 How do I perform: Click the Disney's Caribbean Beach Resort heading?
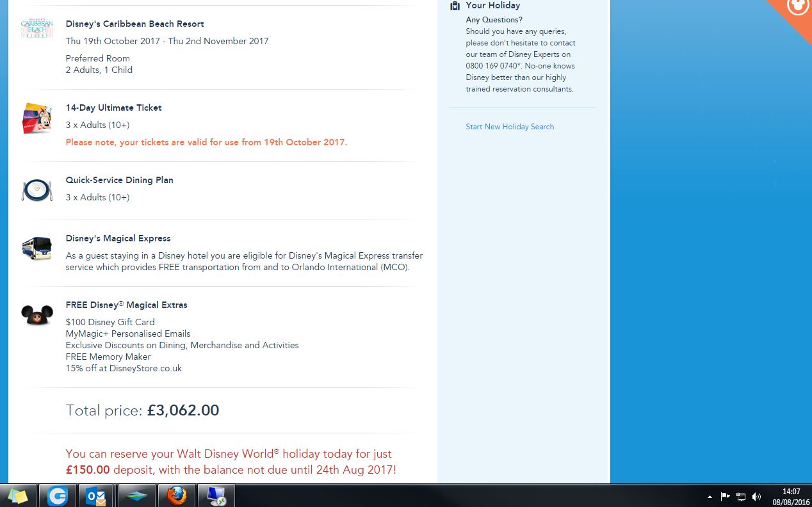coord(134,24)
